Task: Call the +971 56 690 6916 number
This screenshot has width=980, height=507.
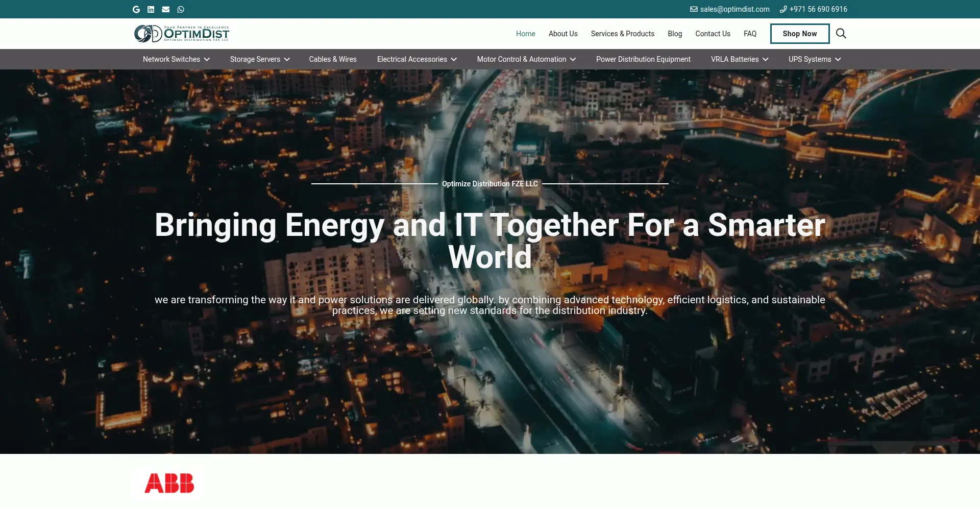Action: [813, 9]
